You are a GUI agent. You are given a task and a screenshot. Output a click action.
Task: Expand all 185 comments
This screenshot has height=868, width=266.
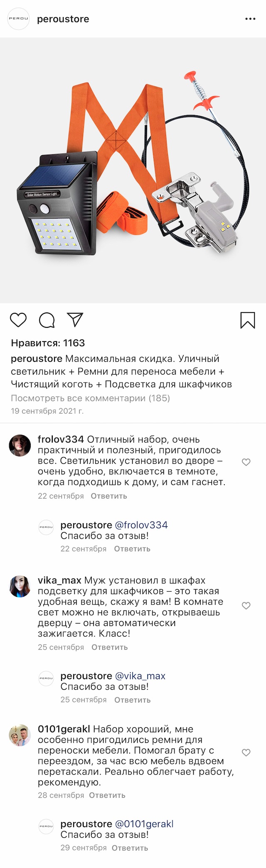tap(90, 398)
